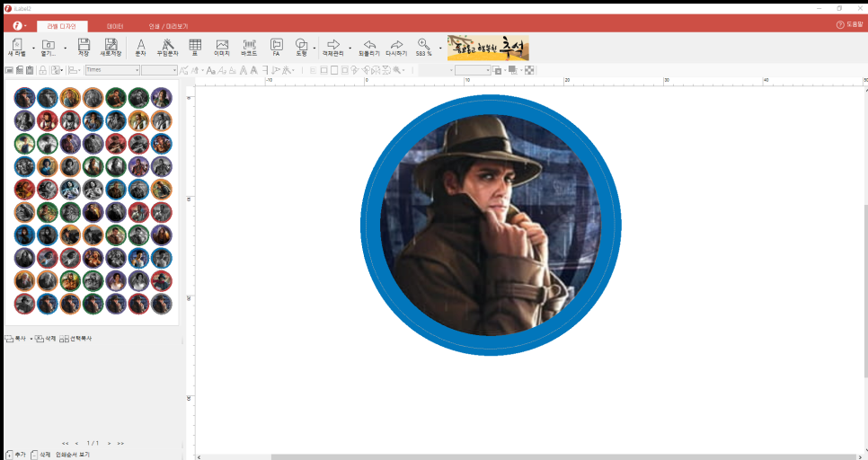Viewport: 868px width, 460px height.
Task: Select the last label thumbnail in bottom row
Action: point(161,304)
